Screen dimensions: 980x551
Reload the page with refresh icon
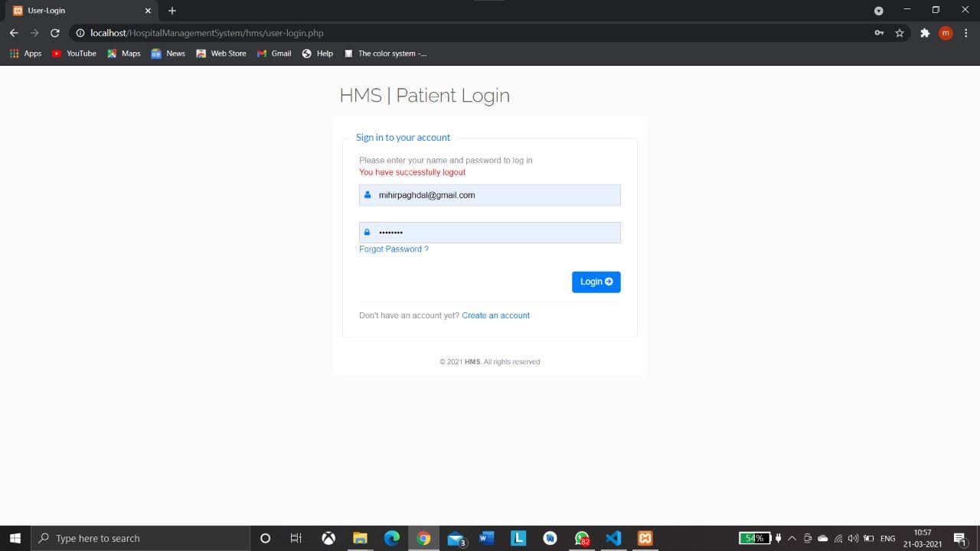55,33
